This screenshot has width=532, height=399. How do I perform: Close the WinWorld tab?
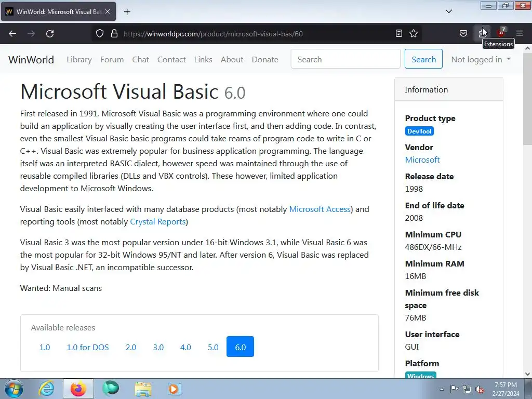(108, 11)
